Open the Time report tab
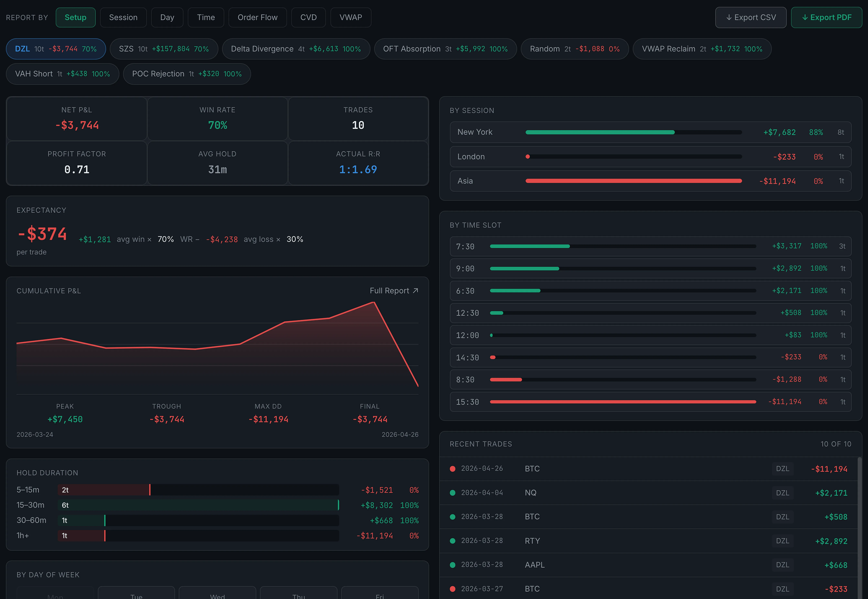The width and height of the screenshot is (868, 599). (x=206, y=17)
